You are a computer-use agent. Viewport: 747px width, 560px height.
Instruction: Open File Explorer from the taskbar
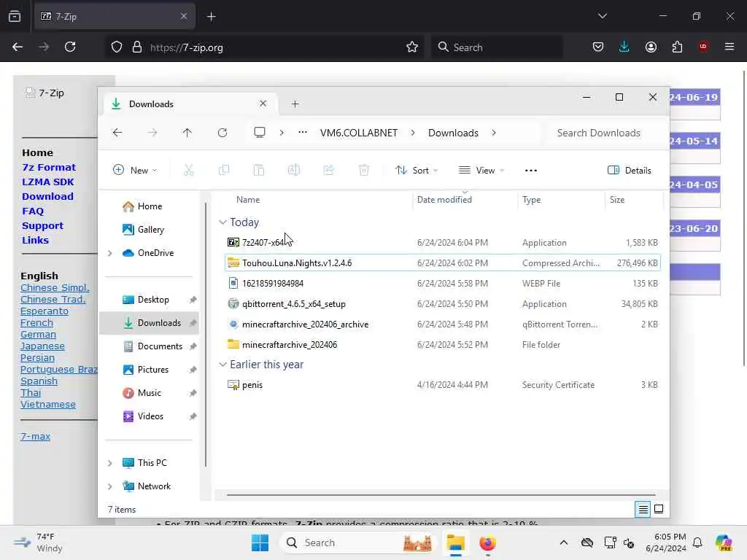456,542
